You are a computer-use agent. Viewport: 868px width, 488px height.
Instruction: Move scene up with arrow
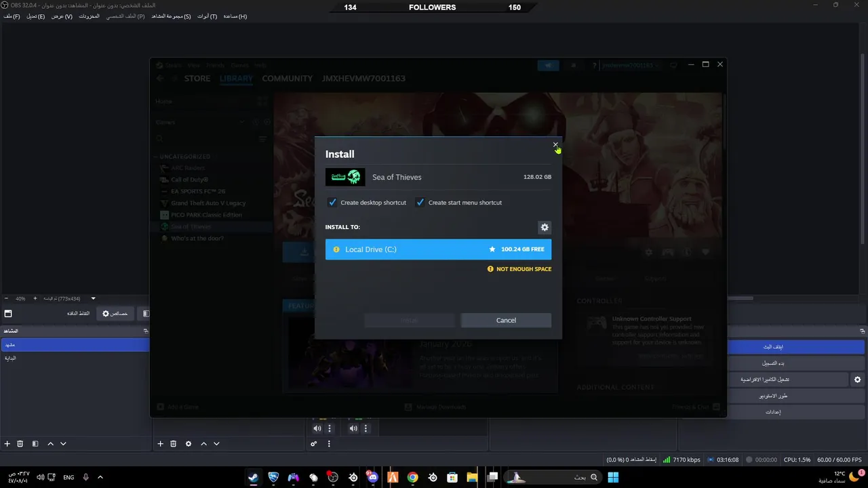pyautogui.click(x=50, y=444)
